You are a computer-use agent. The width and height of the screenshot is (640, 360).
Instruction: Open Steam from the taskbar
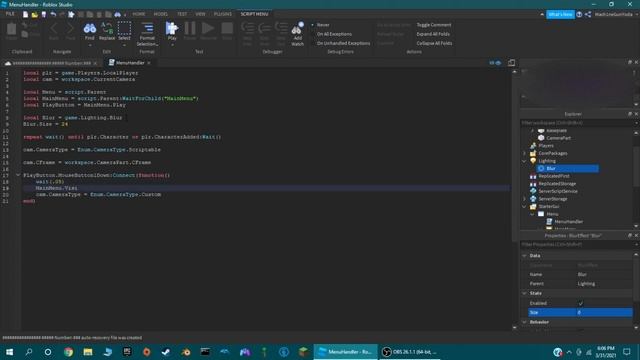[x=166, y=352]
